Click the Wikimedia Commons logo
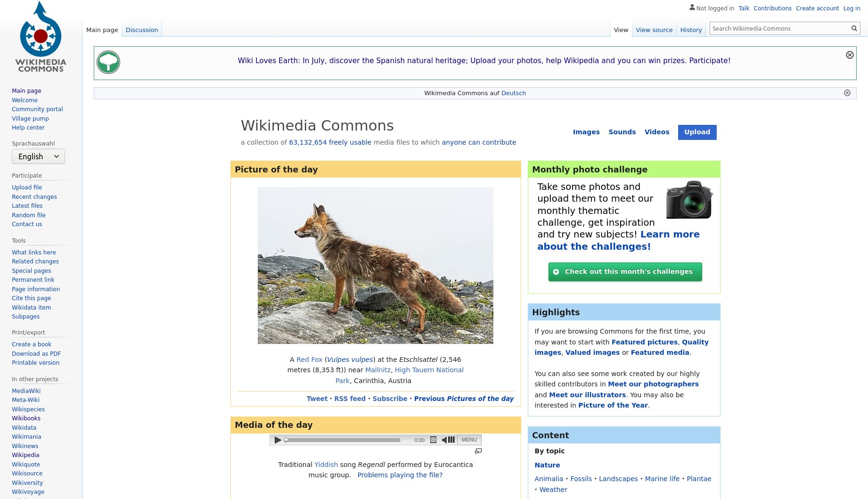 tap(41, 37)
